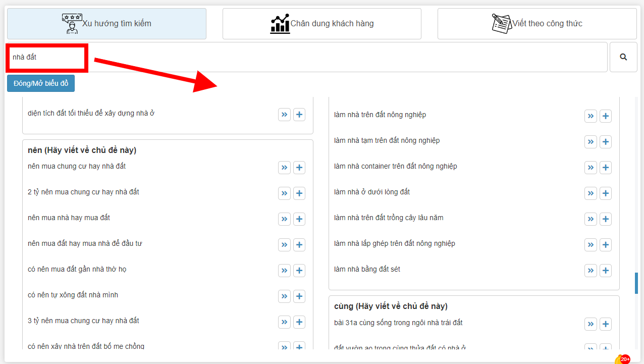Add keyword 'nên mua chung cư hay nhà đất'
This screenshot has height=364, width=644.
coord(299,167)
